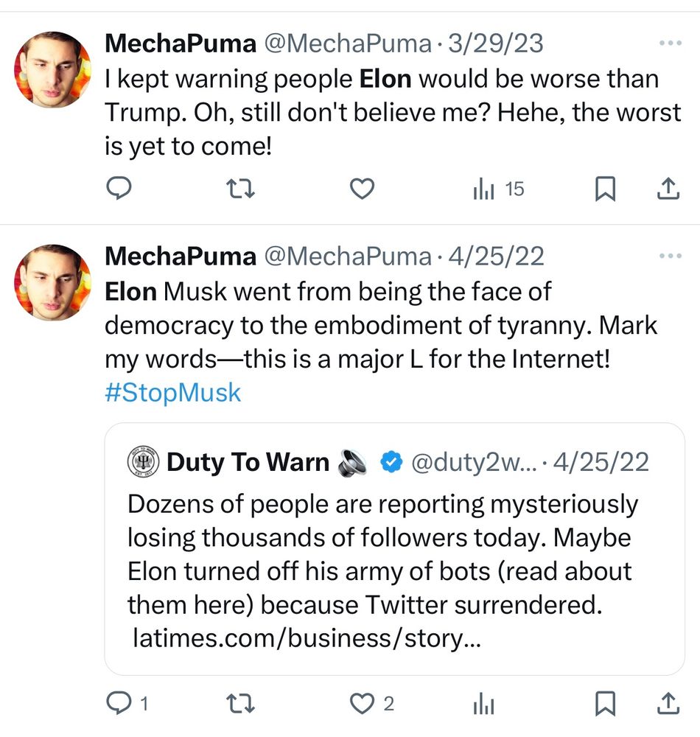View analytics on the 4/25/22 tweet
This screenshot has width=700, height=737.
pyautogui.click(x=483, y=705)
